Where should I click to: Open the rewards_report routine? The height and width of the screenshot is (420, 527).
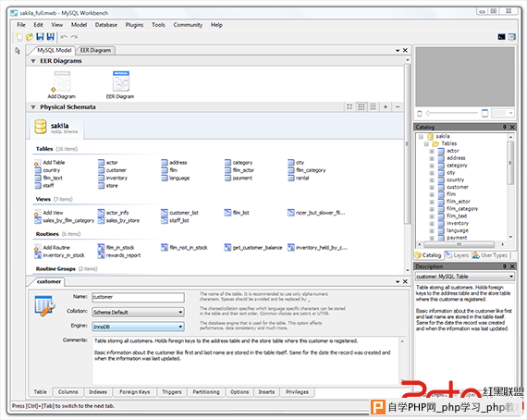tap(119, 255)
